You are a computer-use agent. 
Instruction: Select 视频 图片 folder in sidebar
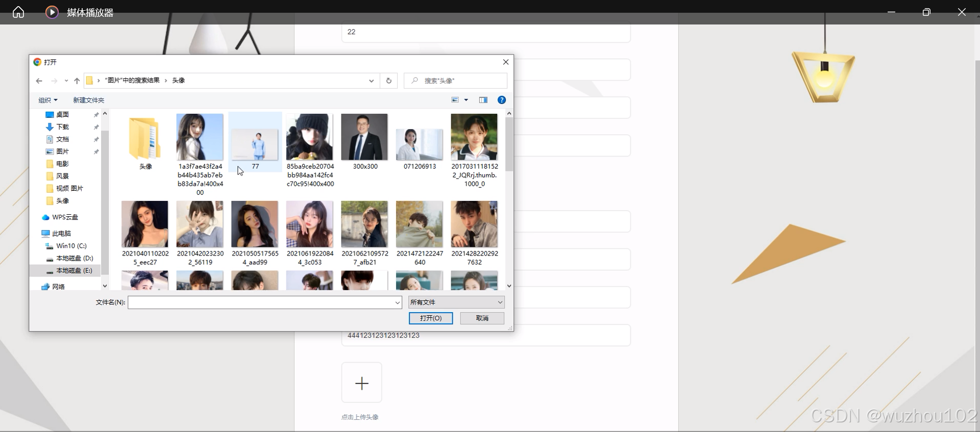point(70,188)
